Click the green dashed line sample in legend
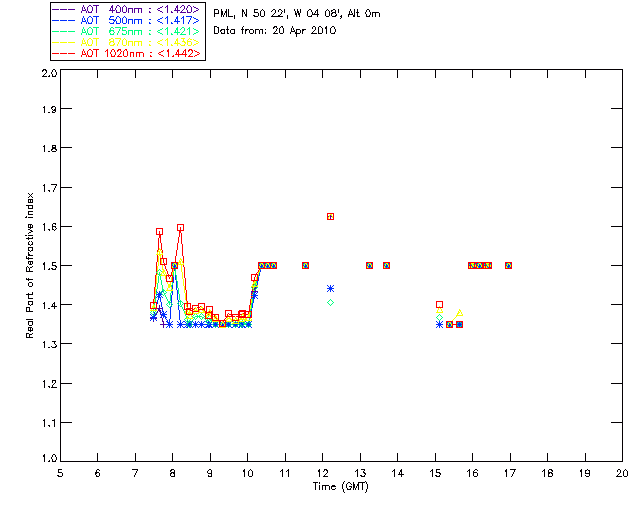Screen dimensions: 640x512 pyautogui.click(x=64, y=31)
